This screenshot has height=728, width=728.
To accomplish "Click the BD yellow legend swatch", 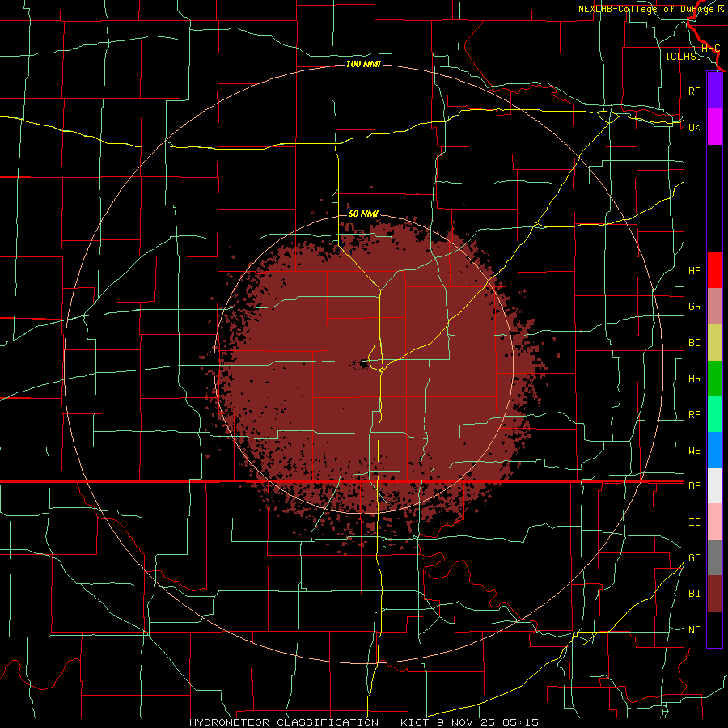I will 714,342.
